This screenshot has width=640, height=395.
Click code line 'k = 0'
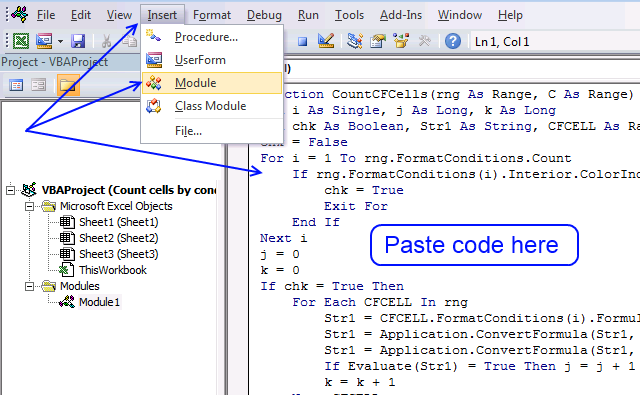(x=280, y=270)
